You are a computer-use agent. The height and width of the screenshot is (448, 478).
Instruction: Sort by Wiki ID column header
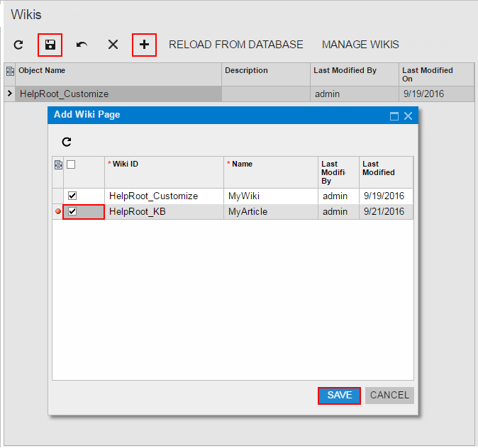point(164,164)
